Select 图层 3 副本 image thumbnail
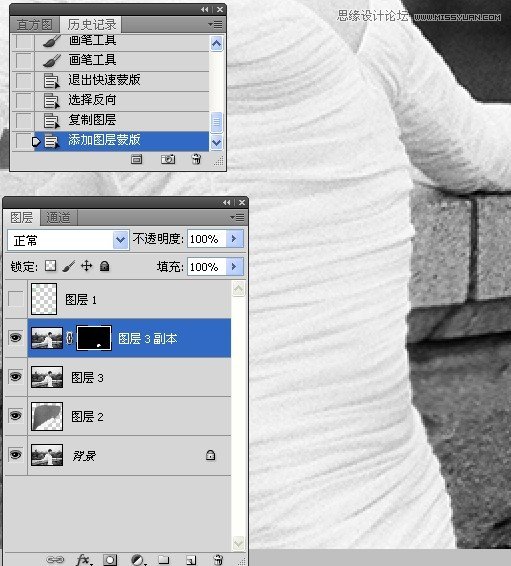 [x=47, y=338]
